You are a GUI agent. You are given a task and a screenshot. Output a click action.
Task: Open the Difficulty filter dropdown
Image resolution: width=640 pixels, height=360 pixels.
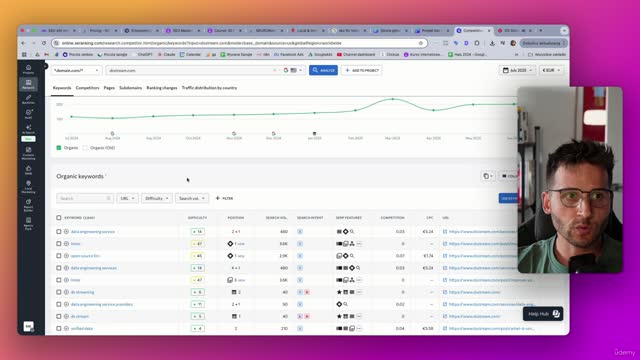pos(157,198)
